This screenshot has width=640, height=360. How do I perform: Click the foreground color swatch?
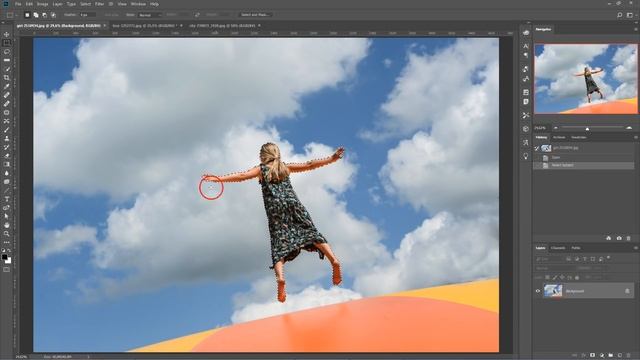pyautogui.click(x=4, y=257)
